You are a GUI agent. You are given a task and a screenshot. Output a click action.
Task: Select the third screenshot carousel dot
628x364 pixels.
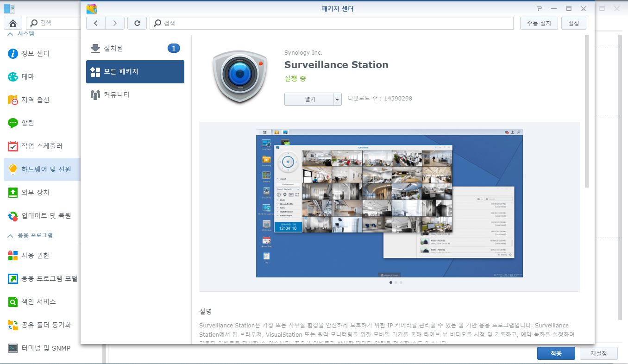pos(401,282)
